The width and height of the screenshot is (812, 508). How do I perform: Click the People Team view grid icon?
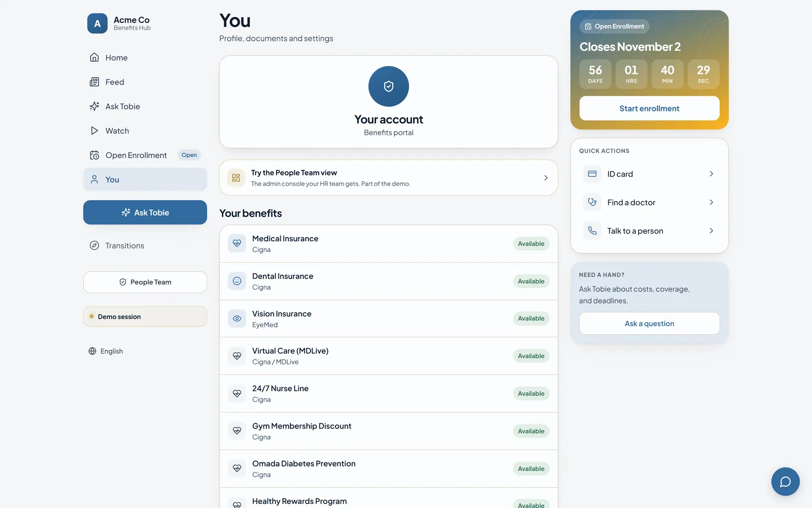[x=236, y=178]
